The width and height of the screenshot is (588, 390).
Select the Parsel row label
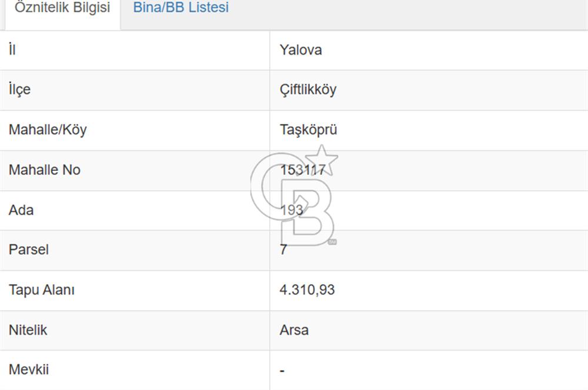pos(28,250)
